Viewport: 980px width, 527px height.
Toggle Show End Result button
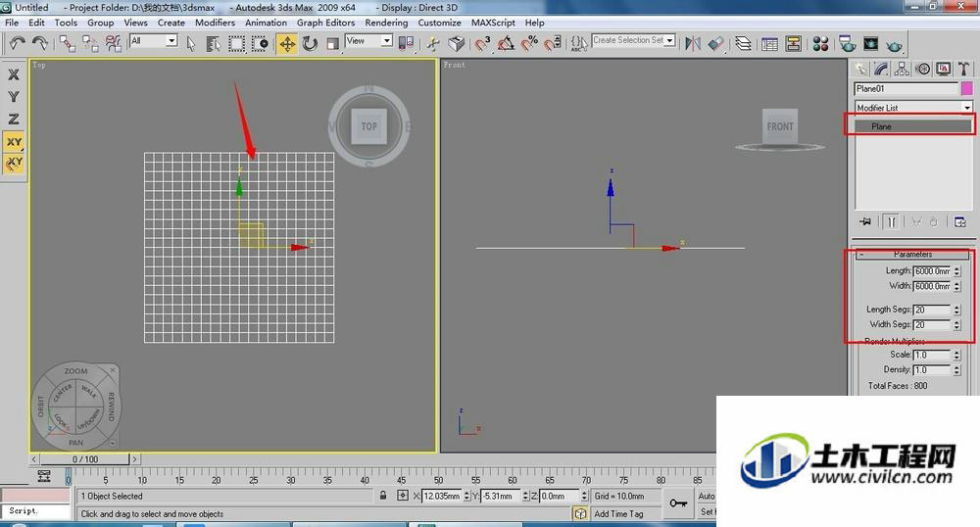(892, 221)
